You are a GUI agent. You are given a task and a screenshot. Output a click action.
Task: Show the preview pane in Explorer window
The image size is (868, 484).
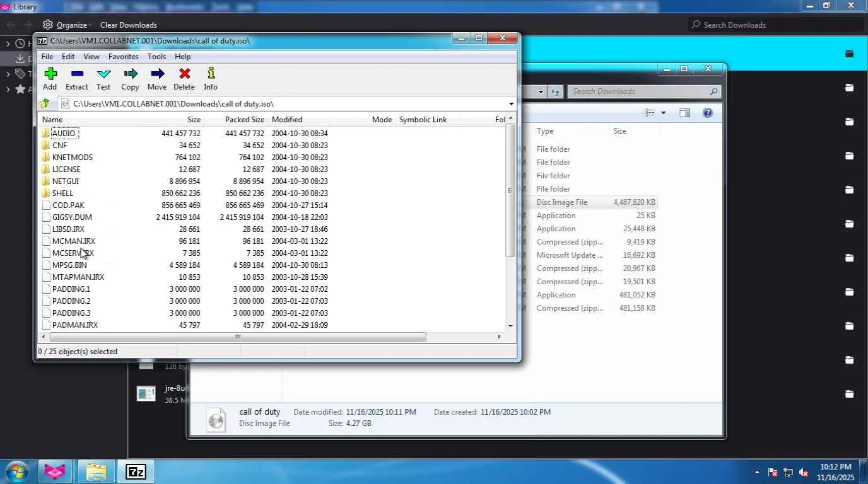(x=684, y=113)
